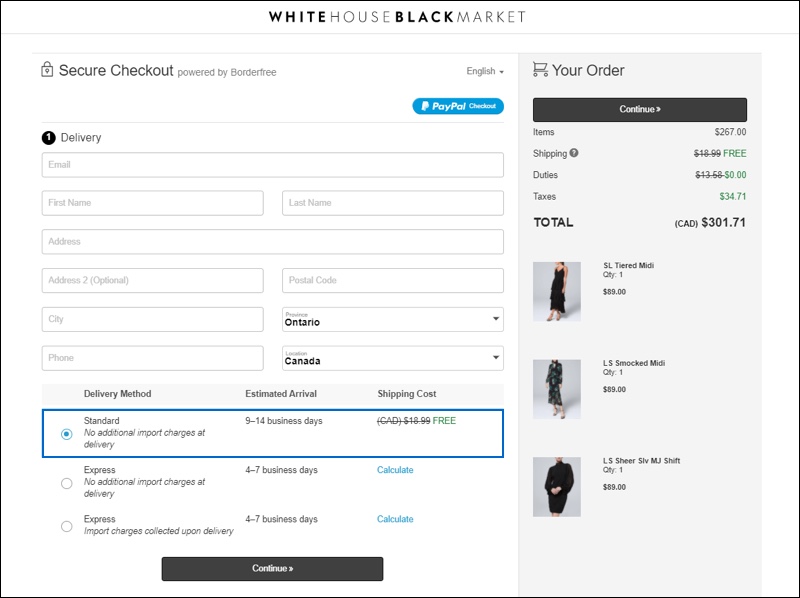Click Continue button in Your Order panel

coord(640,109)
